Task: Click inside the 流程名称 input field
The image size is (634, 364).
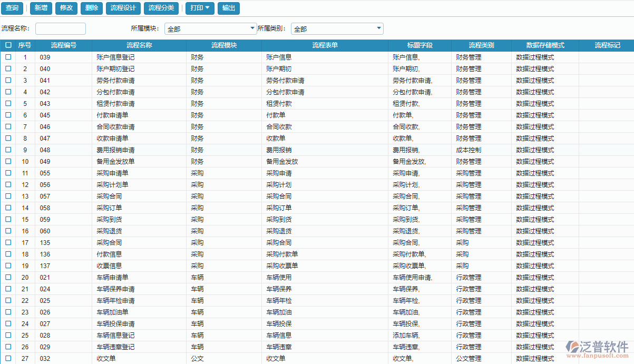Action: tap(61, 28)
